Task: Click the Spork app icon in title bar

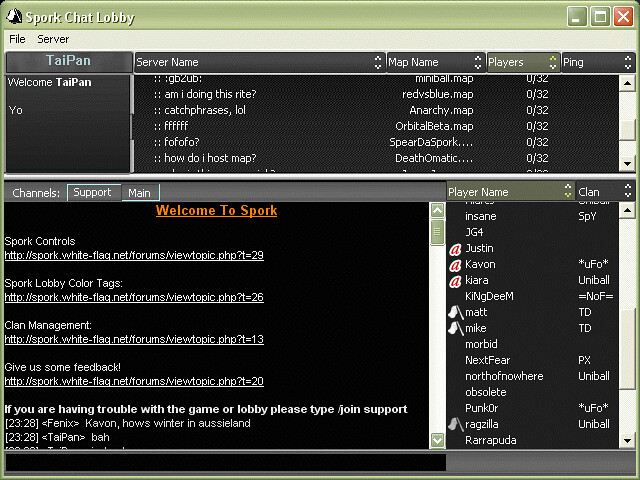Action: (x=13, y=15)
